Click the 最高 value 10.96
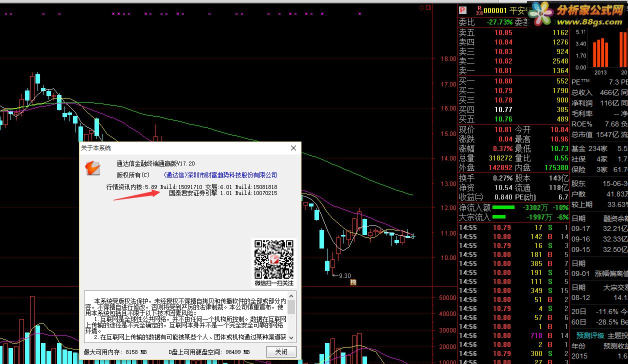Image resolution: width=628 pixels, height=364 pixels. point(559,139)
